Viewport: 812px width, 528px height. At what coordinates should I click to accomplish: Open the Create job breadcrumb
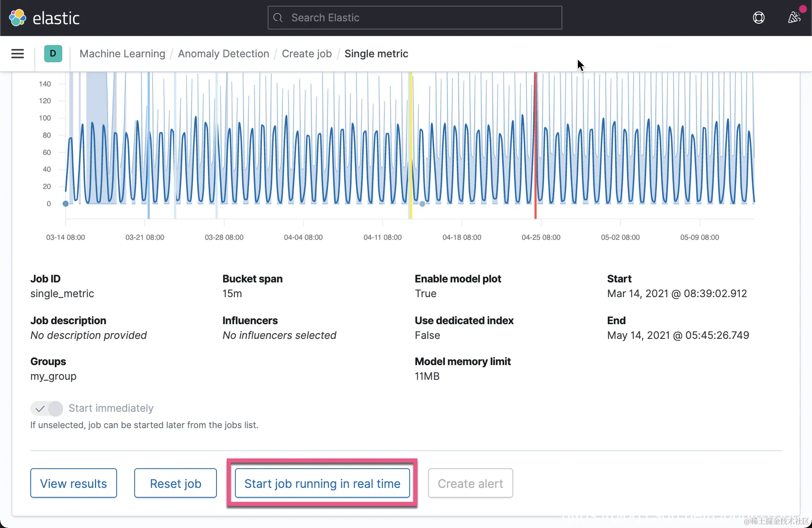pos(307,54)
